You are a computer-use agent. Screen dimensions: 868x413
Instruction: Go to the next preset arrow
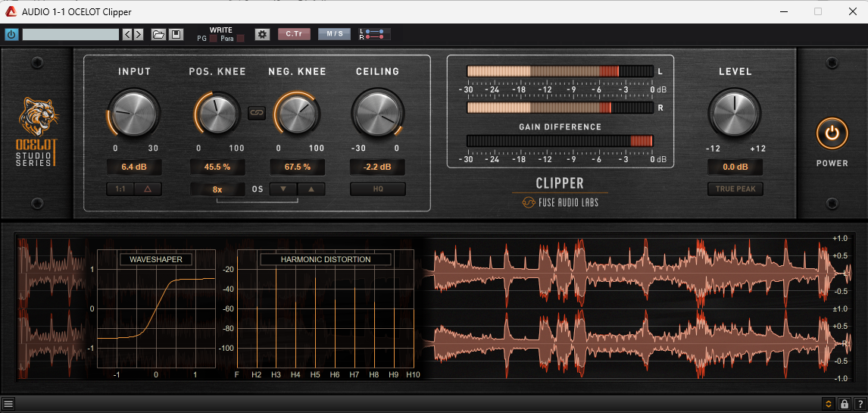click(139, 34)
